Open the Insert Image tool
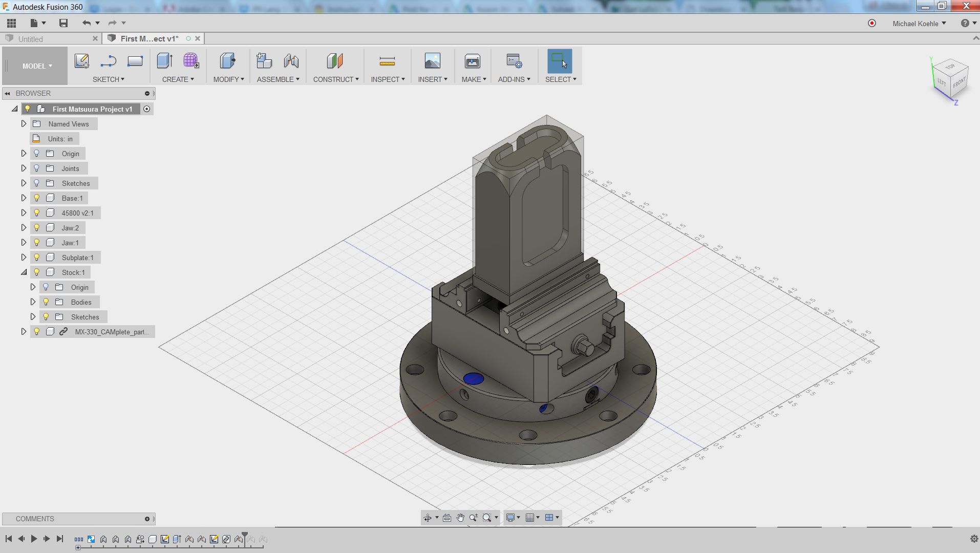980x553 pixels. coord(432,61)
